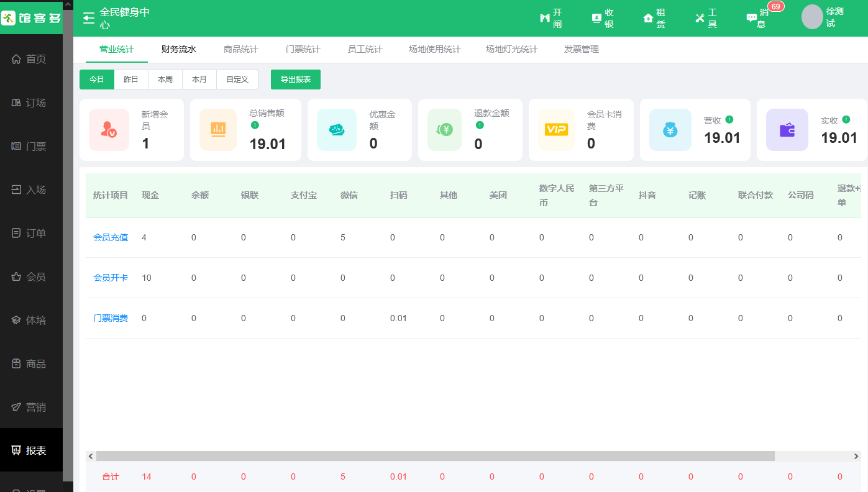Select the 昨日 date filter
Viewport: 868px width, 492px height.
pyautogui.click(x=131, y=80)
